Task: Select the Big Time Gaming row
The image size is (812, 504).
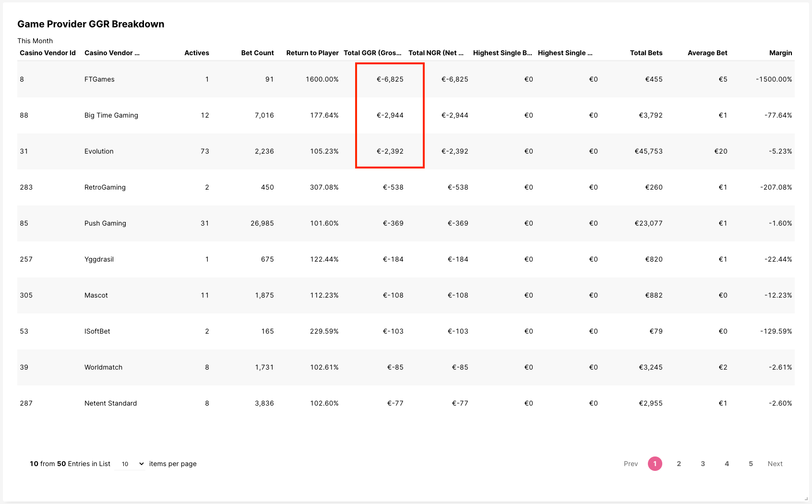Action: coord(111,115)
